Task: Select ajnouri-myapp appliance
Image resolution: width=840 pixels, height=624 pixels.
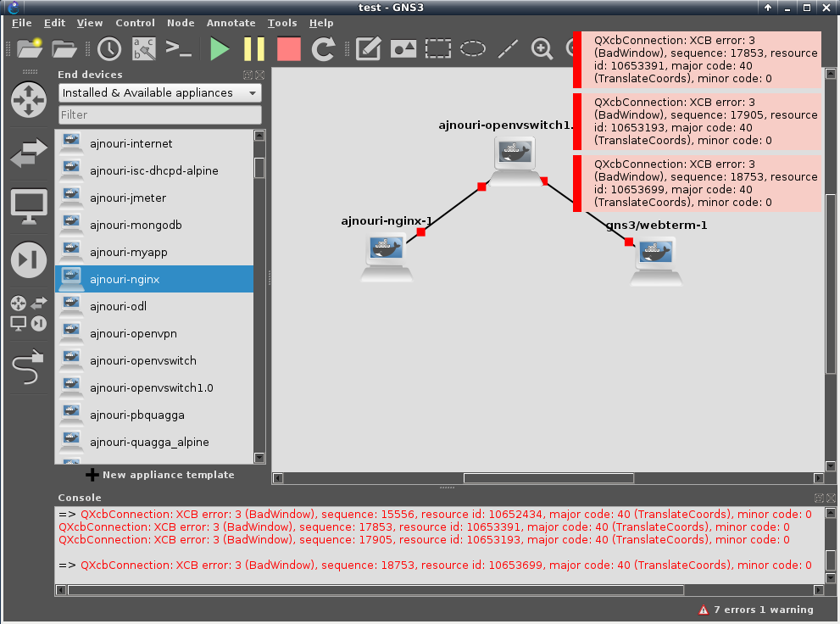Action: tap(154, 252)
